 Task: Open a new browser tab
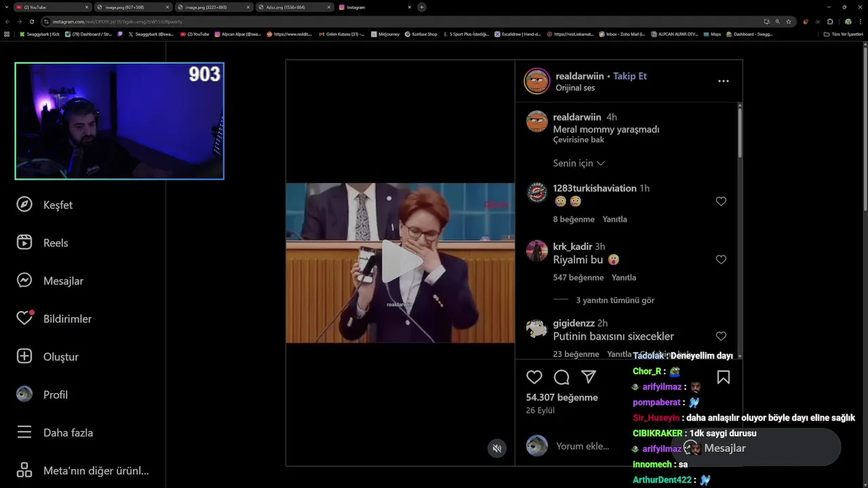click(x=422, y=7)
